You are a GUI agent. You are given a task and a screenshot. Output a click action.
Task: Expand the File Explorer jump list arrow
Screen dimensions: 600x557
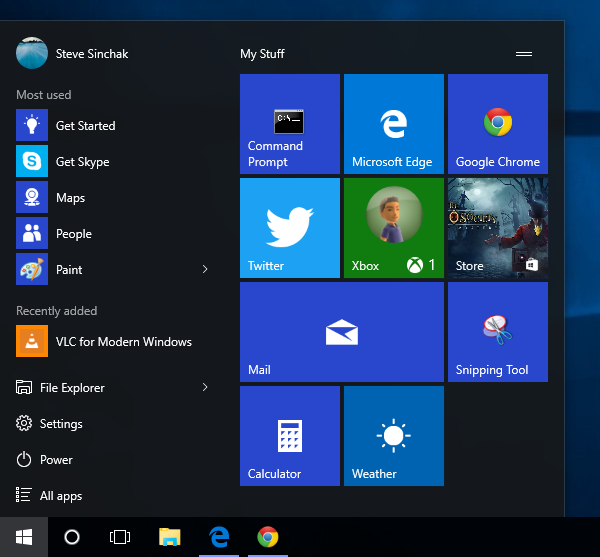click(205, 388)
